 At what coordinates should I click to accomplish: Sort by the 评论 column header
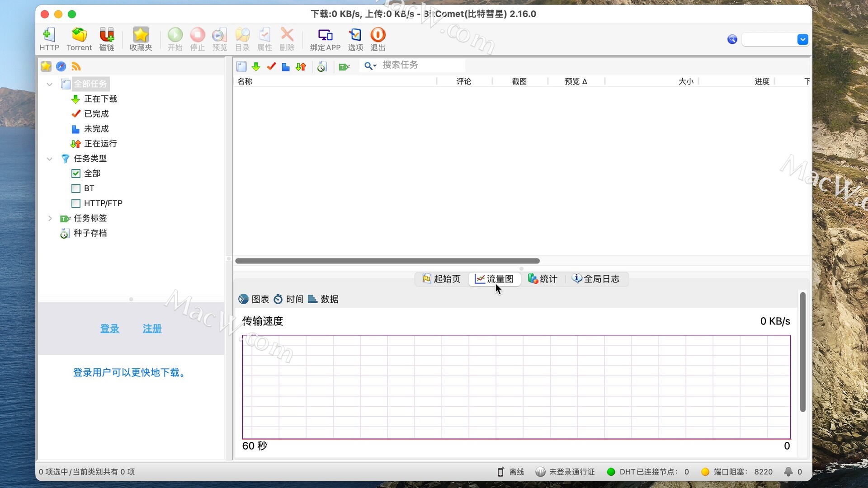pyautogui.click(x=464, y=81)
